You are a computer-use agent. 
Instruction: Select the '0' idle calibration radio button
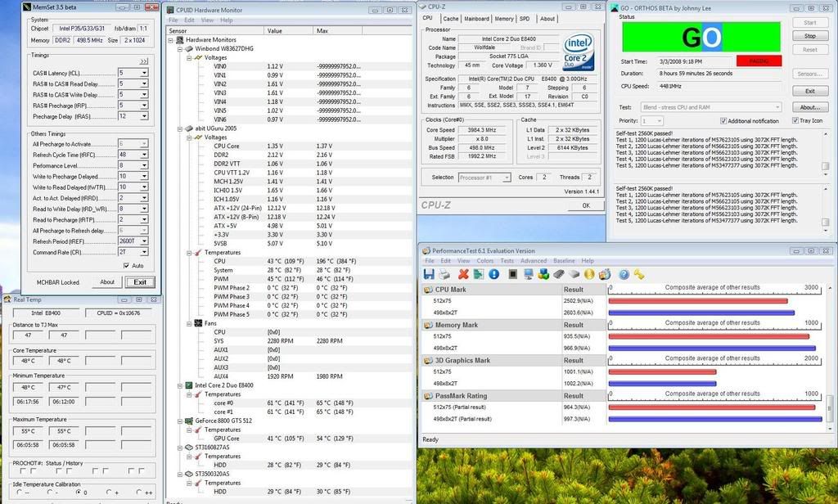pyautogui.click(x=79, y=493)
